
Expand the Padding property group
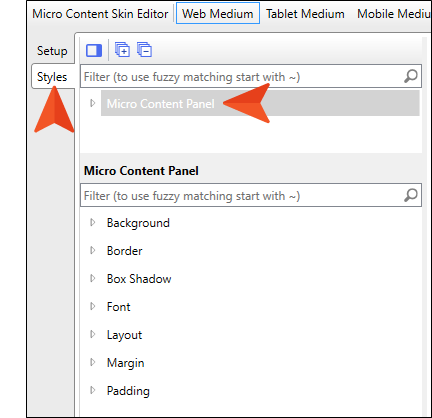pos(93,390)
